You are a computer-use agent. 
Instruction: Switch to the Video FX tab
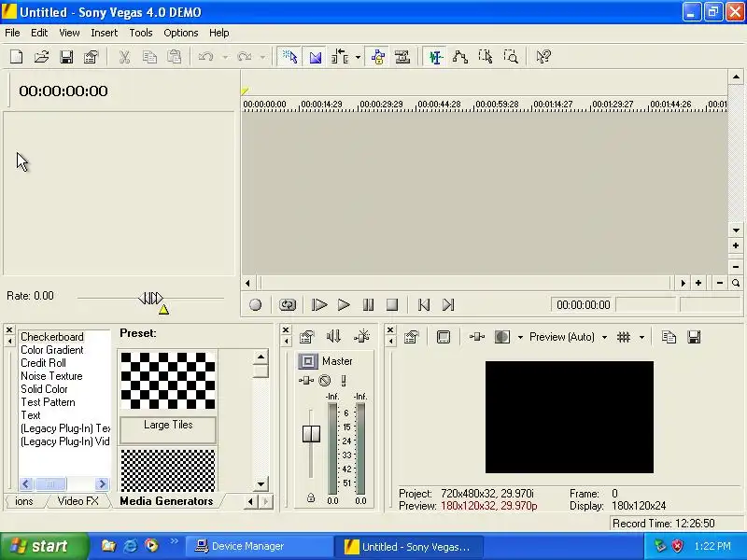tap(78, 501)
